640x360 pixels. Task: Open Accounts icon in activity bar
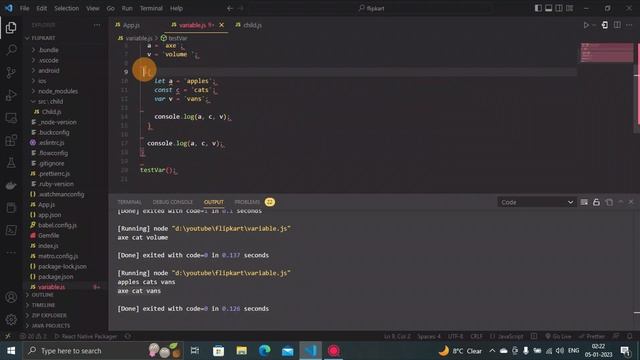11,297
